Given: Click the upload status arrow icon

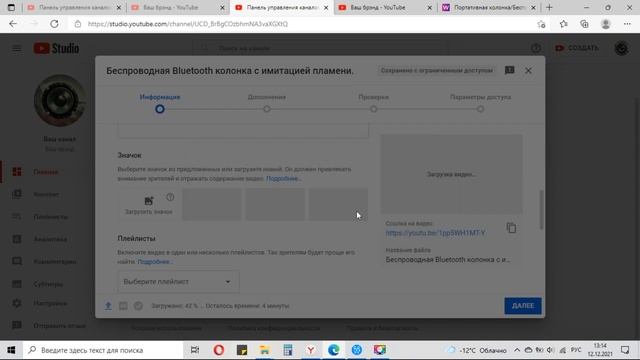Looking at the screenshot, I should [x=108, y=306].
